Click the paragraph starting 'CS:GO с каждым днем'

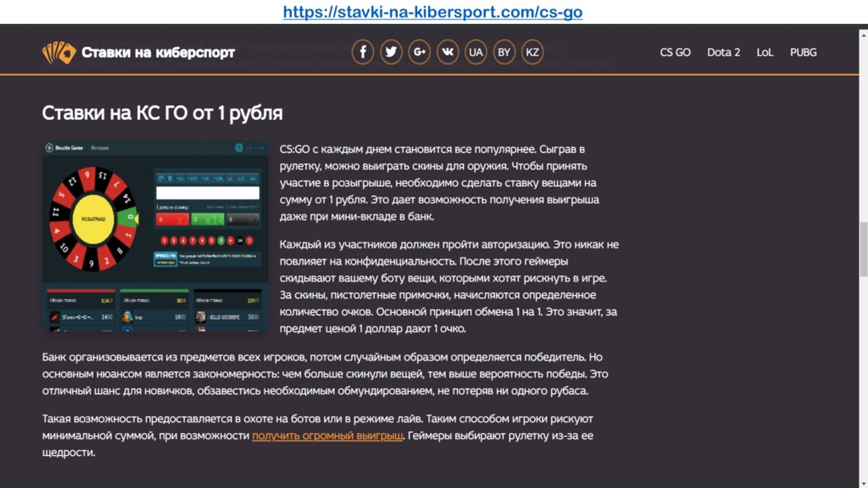pyautogui.click(x=439, y=183)
